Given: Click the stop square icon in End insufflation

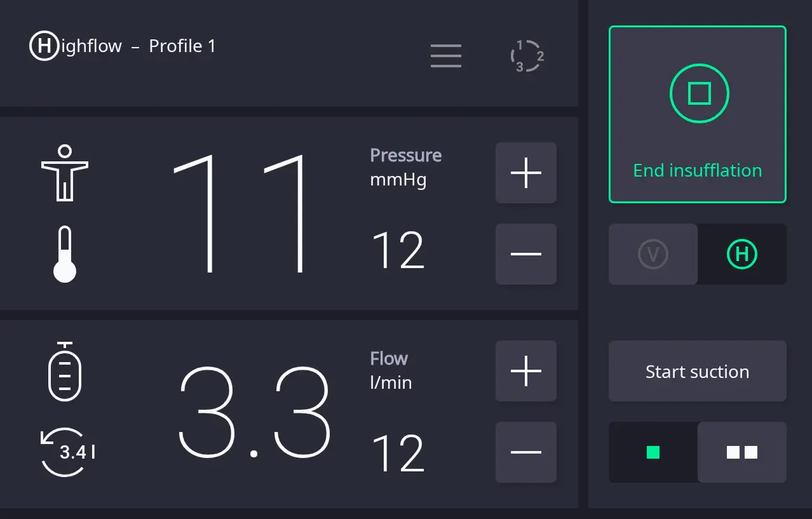Looking at the screenshot, I should pyautogui.click(x=699, y=94).
